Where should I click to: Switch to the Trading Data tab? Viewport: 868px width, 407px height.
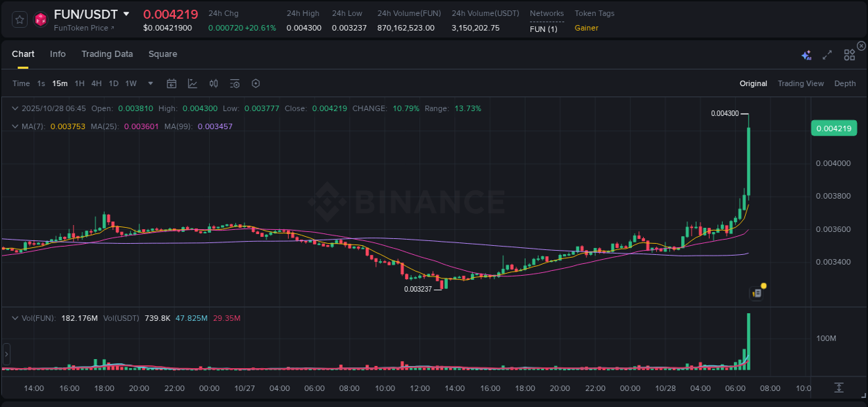coord(107,53)
